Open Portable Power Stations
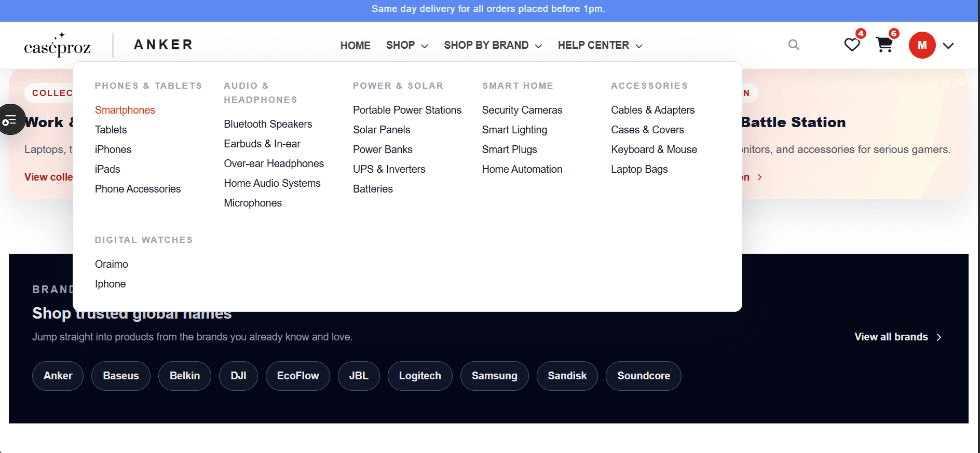980x453 pixels. tap(407, 110)
